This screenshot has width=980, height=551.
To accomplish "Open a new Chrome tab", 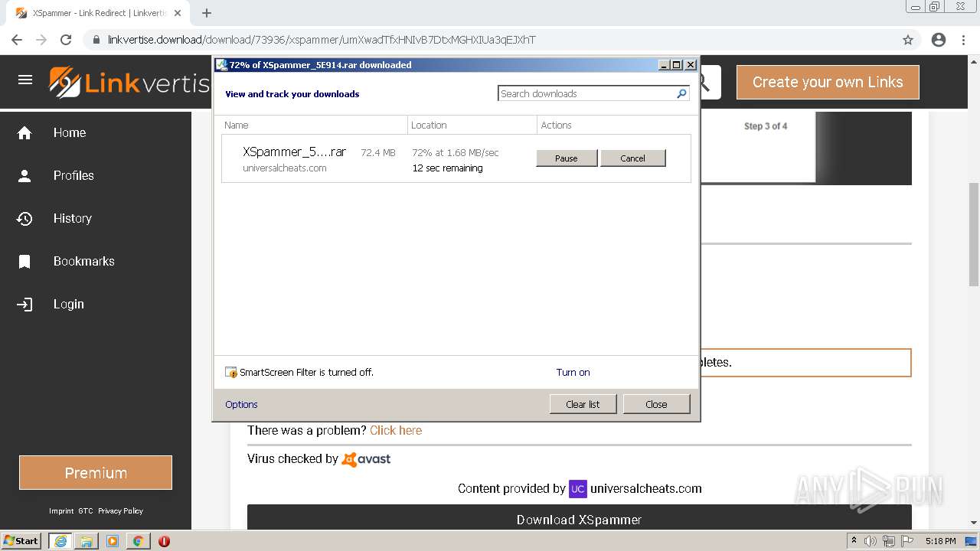I will click(207, 13).
